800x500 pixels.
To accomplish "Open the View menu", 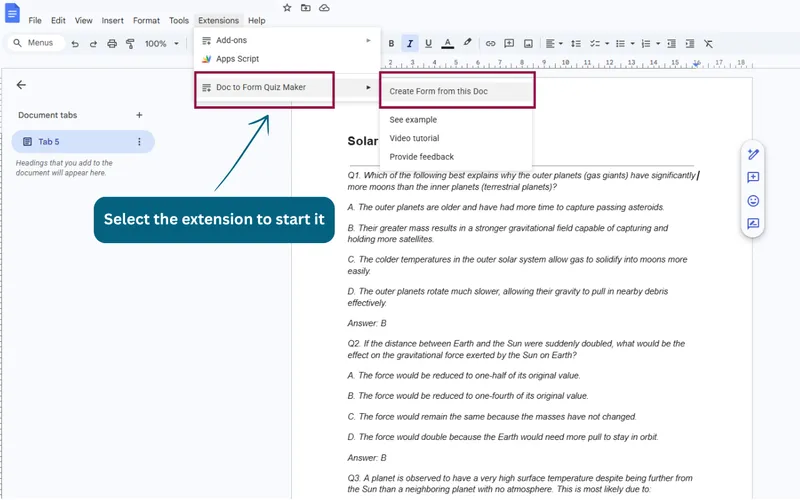I will (x=84, y=20).
